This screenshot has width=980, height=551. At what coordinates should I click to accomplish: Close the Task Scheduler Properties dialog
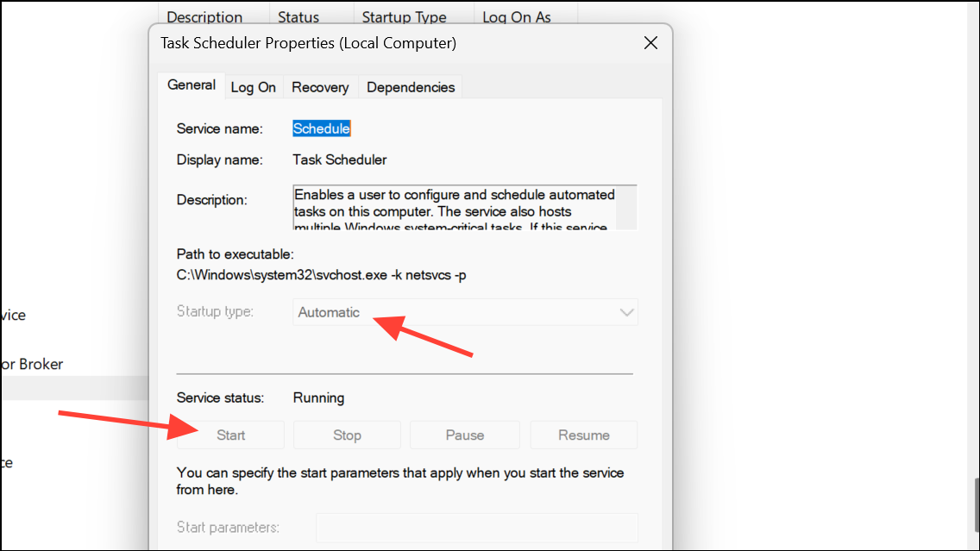pos(650,42)
